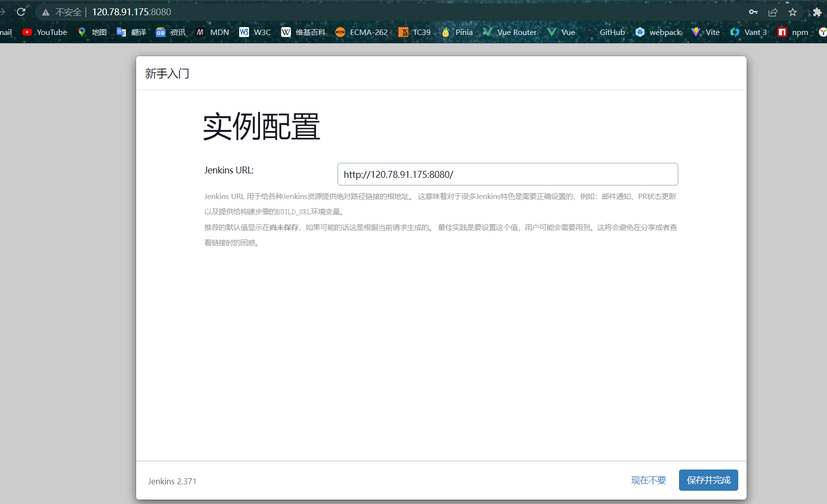
Task: Click the 现在不要 link
Action: (648, 480)
